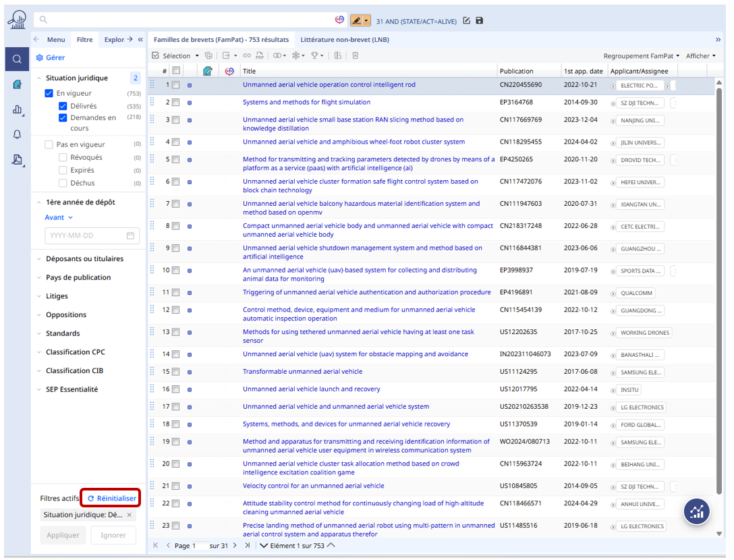Image resolution: width=734 pixels, height=560 pixels.
Task: Tick the select-all checkbox in table header
Action: 176,70
